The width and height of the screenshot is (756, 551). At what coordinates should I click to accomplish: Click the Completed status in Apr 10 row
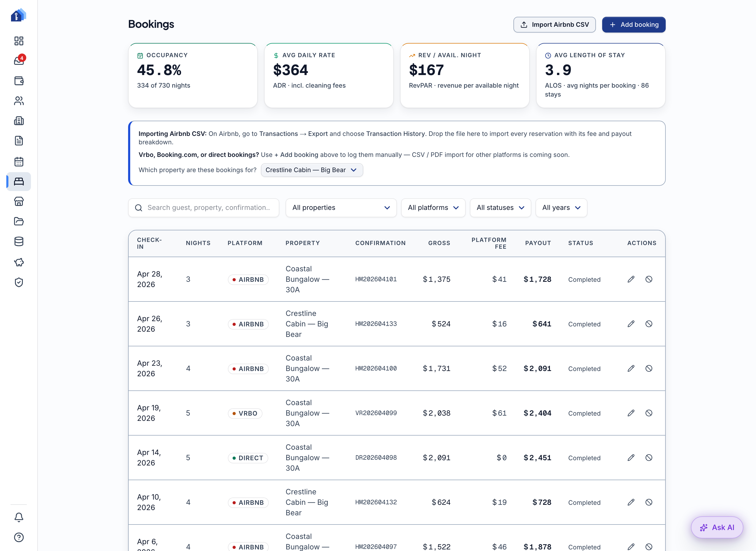584,503
